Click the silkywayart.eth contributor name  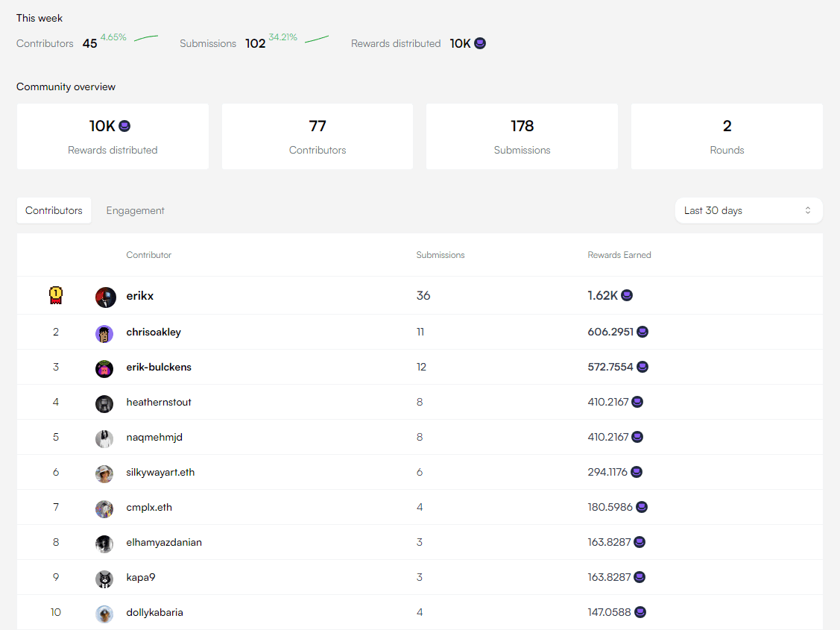pos(160,472)
